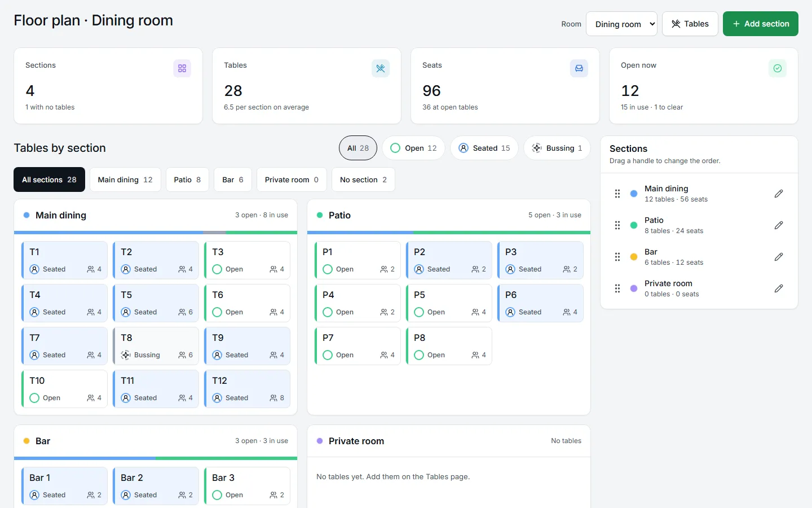Select table P8 card

pos(449,346)
